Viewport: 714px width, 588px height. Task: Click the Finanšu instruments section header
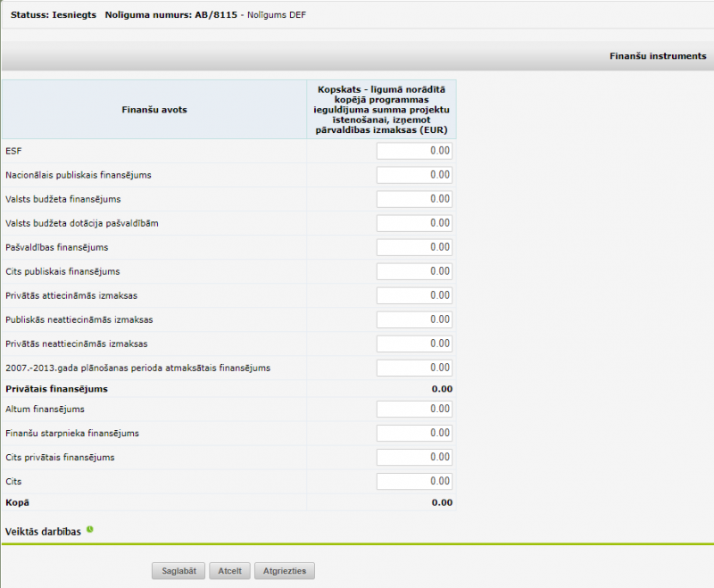tap(658, 56)
